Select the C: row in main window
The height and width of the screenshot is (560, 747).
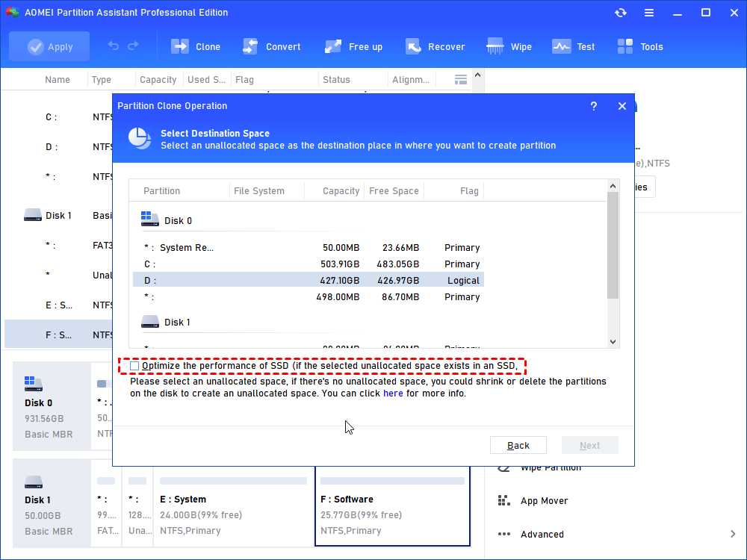58,117
